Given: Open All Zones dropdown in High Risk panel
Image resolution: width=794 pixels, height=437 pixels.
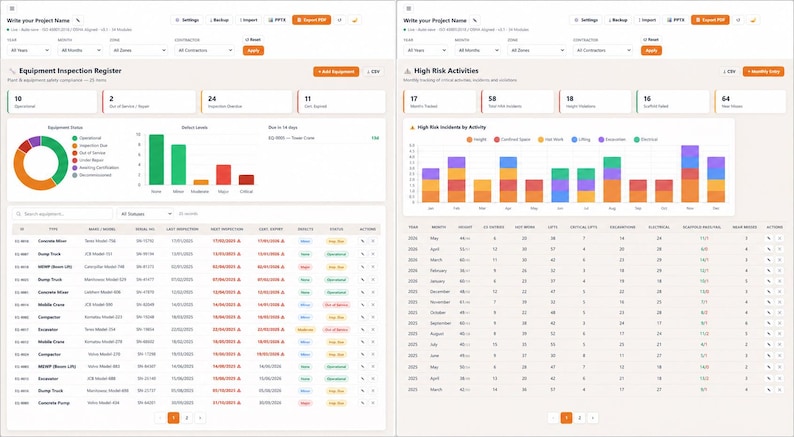Looking at the screenshot, I should click(536, 50).
